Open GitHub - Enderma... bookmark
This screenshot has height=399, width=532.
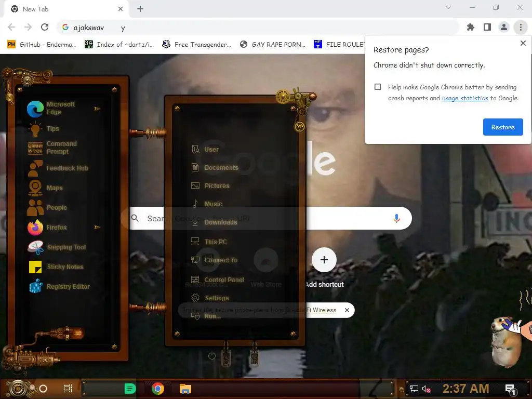[42, 45]
